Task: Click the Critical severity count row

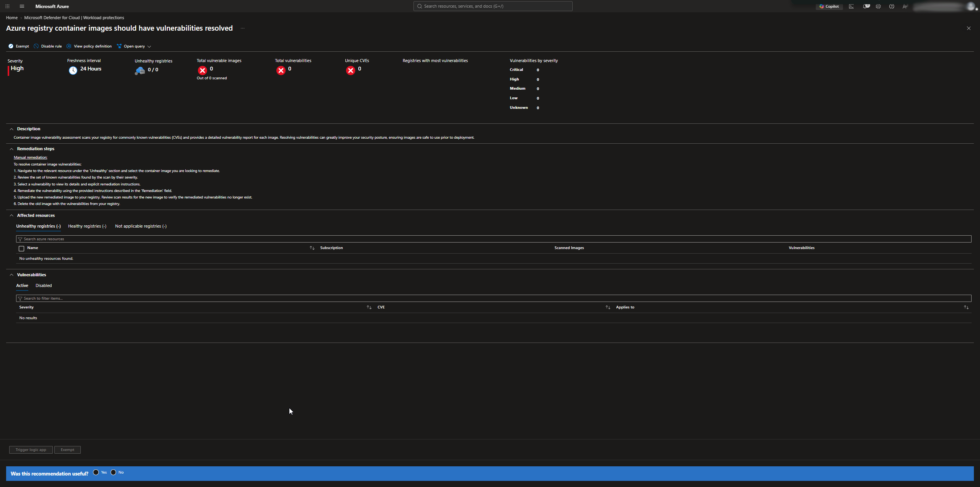Action: click(x=524, y=70)
